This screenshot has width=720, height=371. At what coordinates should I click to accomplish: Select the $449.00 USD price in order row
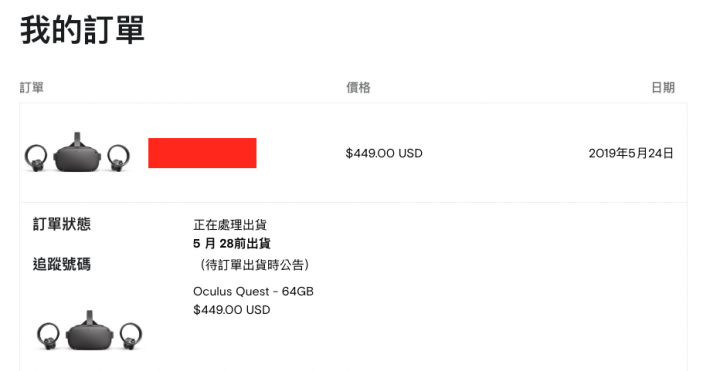pos(384,153)
